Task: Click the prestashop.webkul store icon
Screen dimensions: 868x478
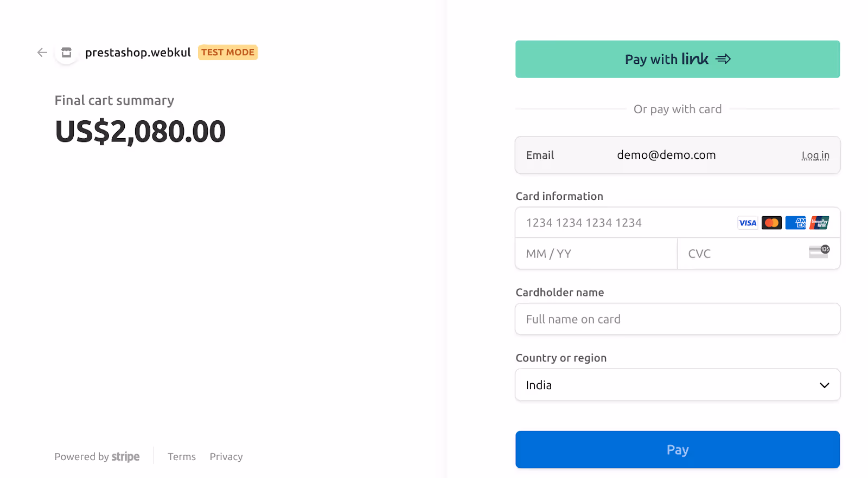Action: click(x=66, y=53)
